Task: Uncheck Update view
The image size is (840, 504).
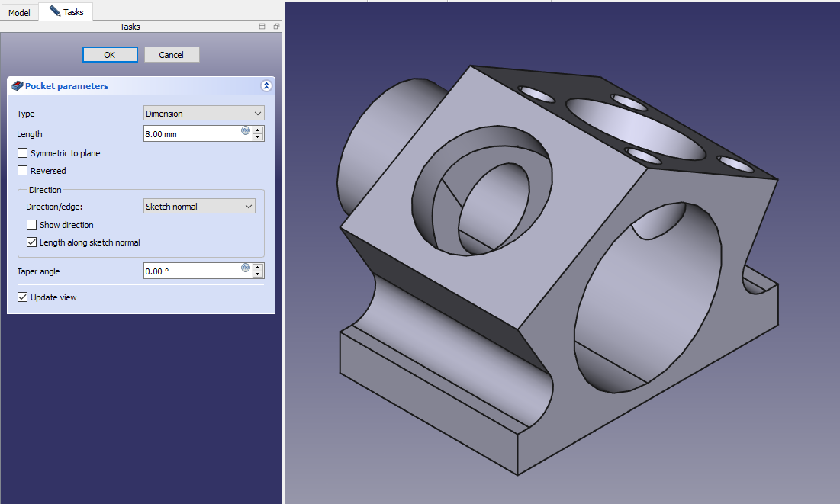Action: pyautogui.click(x=23, y=297)
